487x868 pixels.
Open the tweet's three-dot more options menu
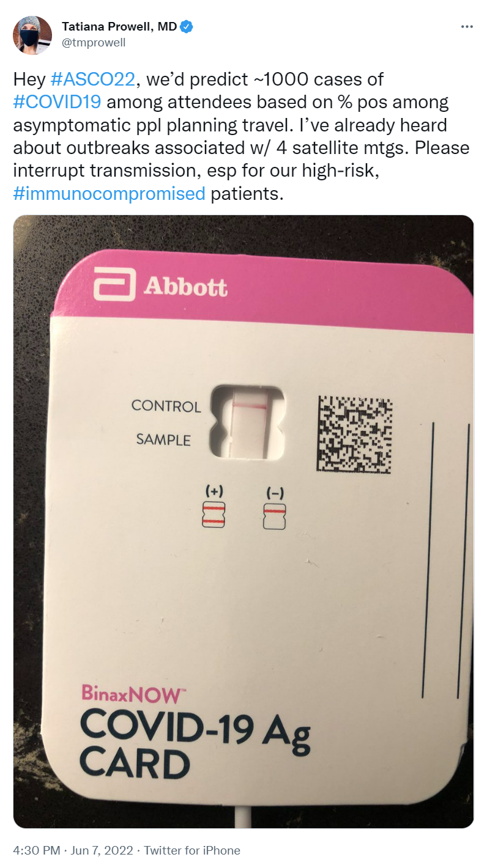tap(467, 27)
